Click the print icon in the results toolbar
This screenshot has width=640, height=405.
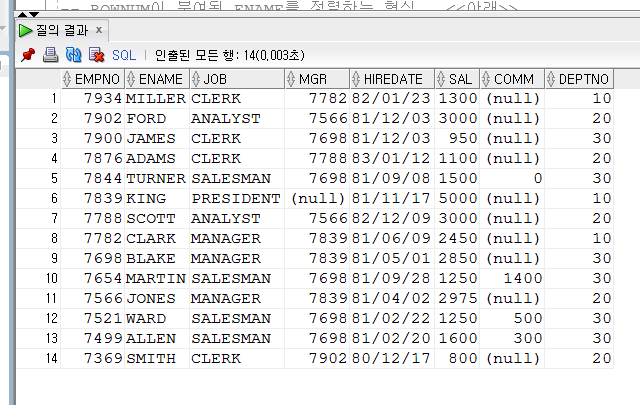pyautogui.click(x=51, y=55)
